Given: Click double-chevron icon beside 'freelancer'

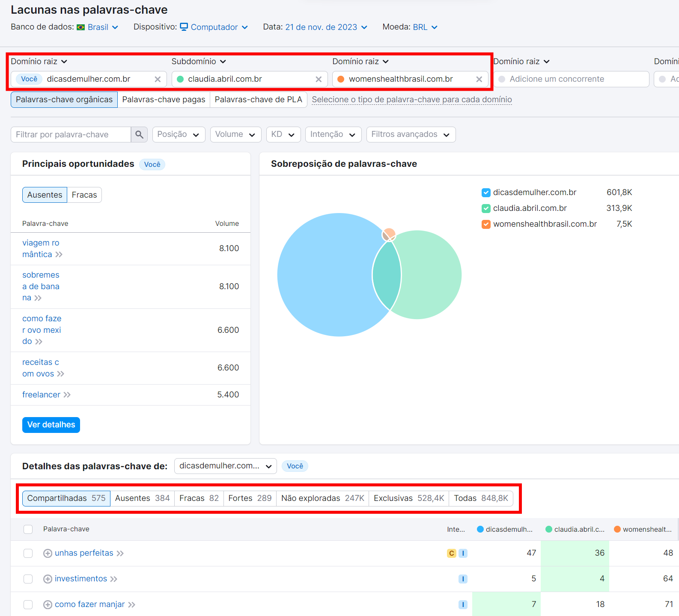Looking at the screenshot, I should coord(67,395).
